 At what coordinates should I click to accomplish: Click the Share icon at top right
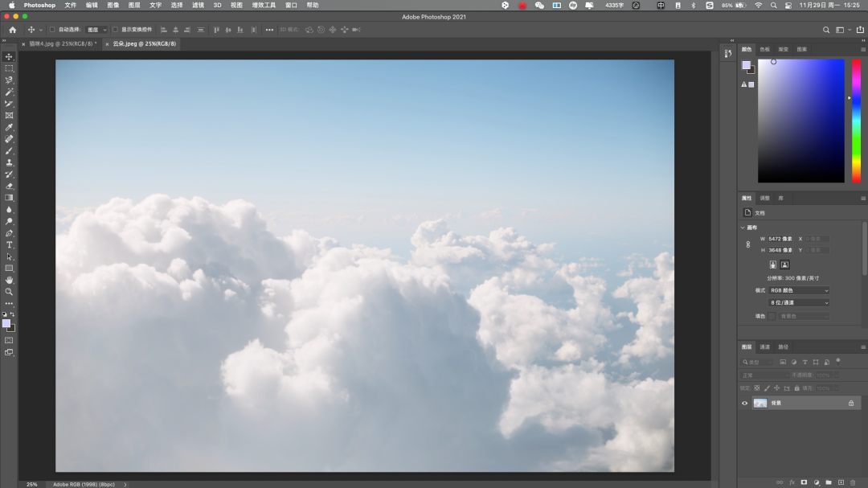pos(860,30)
